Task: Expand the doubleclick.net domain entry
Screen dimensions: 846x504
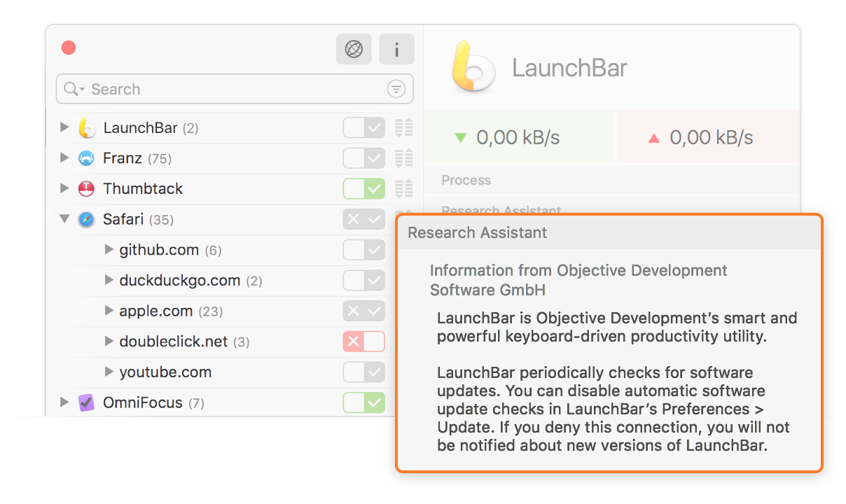Action: tap(109, 342)
